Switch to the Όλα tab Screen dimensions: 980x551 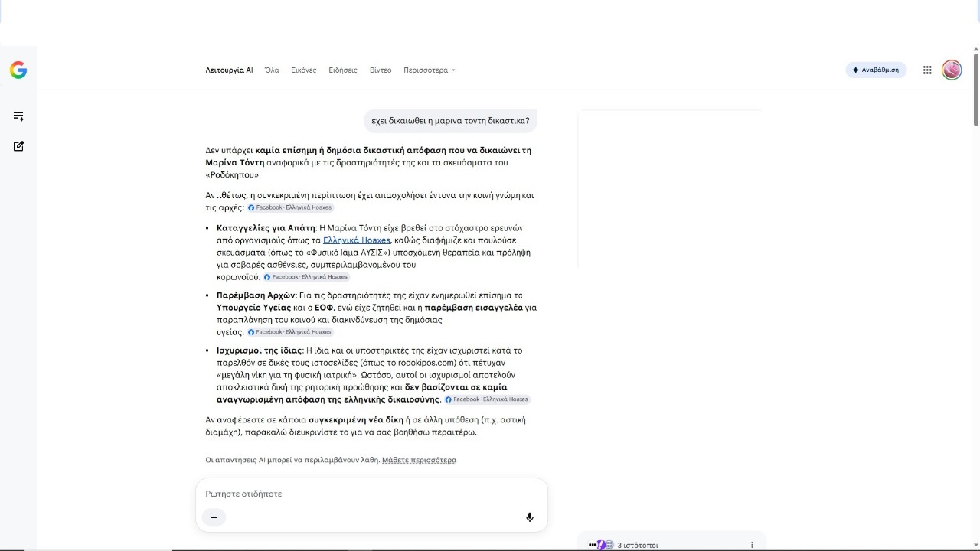coord(272,70)
